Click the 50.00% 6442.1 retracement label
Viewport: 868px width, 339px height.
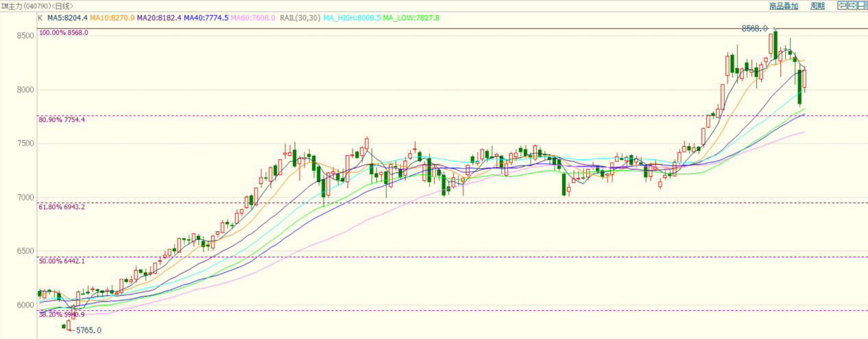[x=62, y=261]
